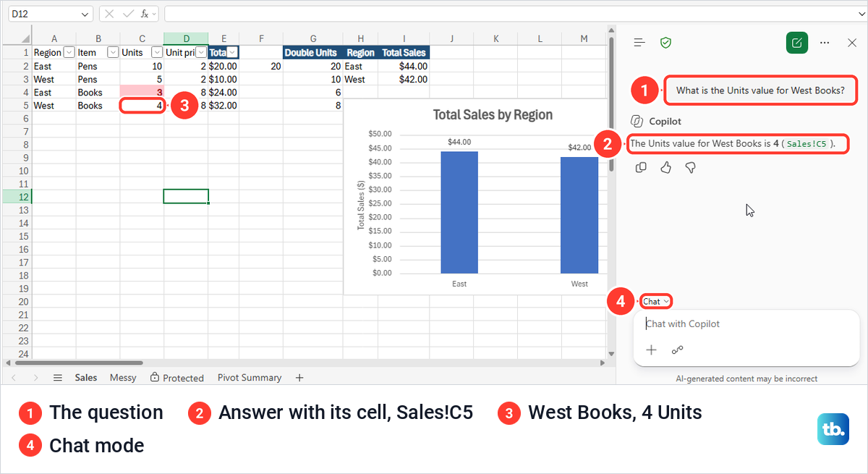Switch to the Sales sheet tab
Image resolution: width=868 pixels, height=474 pixels.
pos(85,378)
